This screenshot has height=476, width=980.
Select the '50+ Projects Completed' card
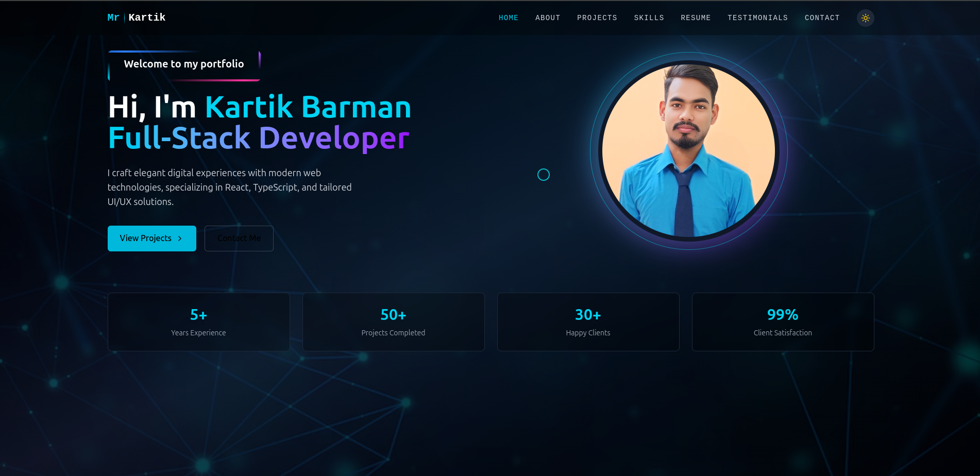pos(393,321)
